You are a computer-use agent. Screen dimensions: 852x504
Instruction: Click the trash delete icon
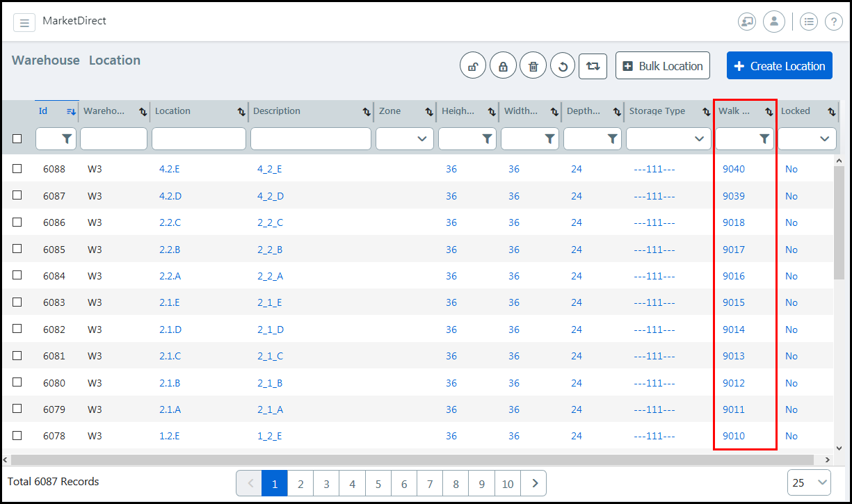point(533,67)
